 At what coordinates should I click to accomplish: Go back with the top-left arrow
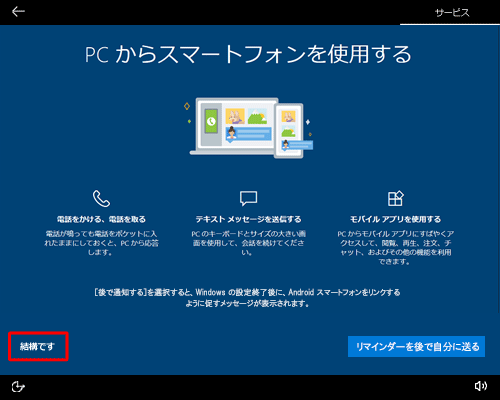pos(18,12)
